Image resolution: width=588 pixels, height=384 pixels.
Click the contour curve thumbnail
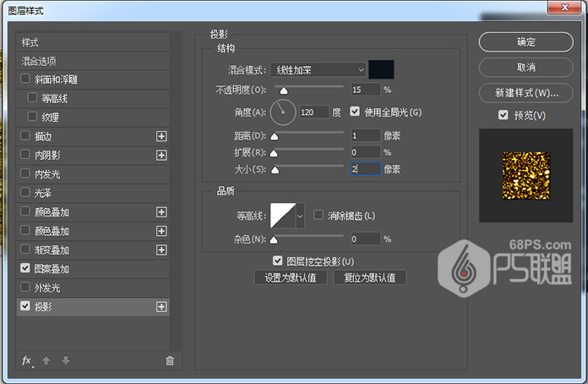click(x=283, y=216)
